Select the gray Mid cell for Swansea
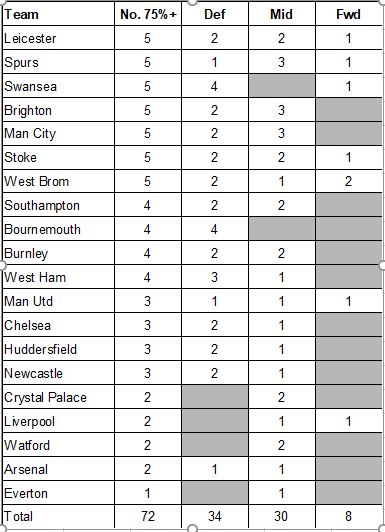This screenshot has width=385, height=532. (x=282, y=86)
